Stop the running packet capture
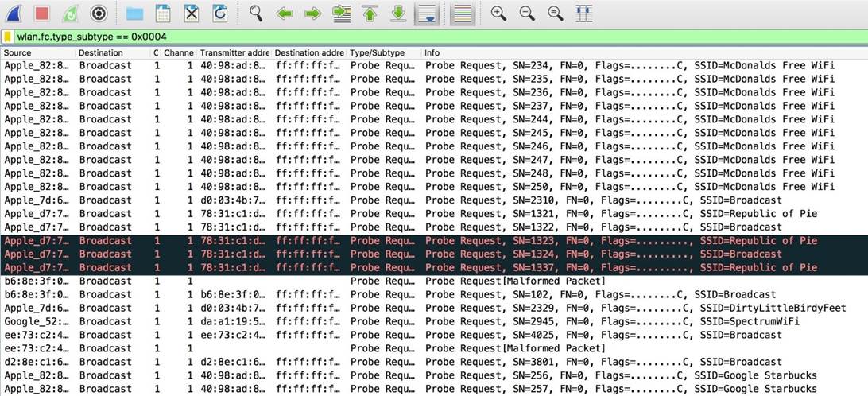This screenshot has height=396, width=868. point(42,13)
